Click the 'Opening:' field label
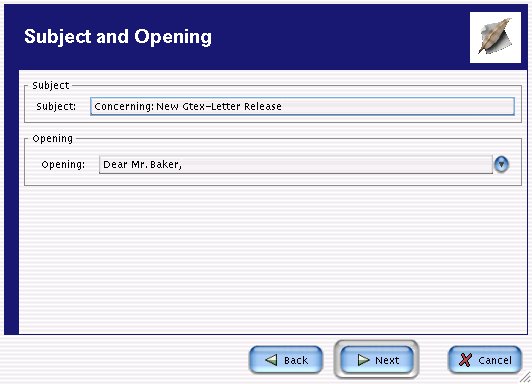Viewport: 532px width, 384px height. click(63, 165)
